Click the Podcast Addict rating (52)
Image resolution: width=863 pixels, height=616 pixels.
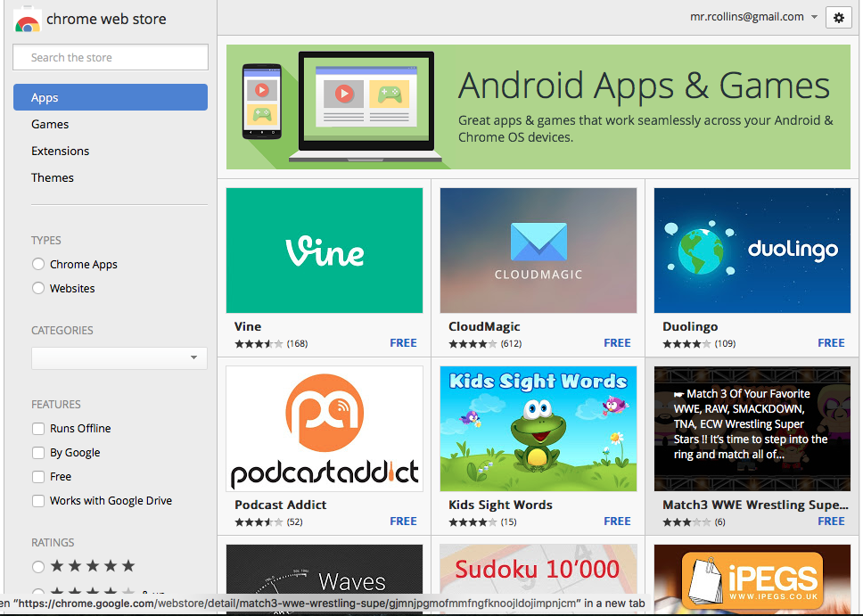[268, 522]
